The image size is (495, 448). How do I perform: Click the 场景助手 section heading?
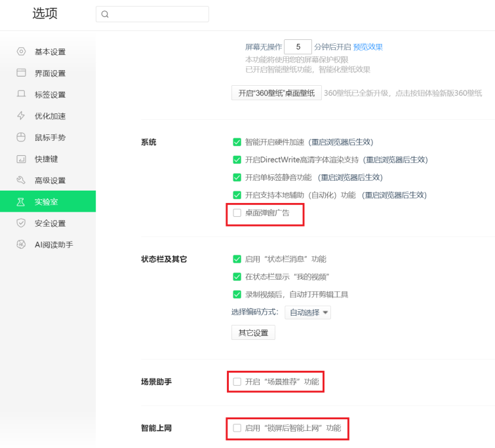click(156, 382)
